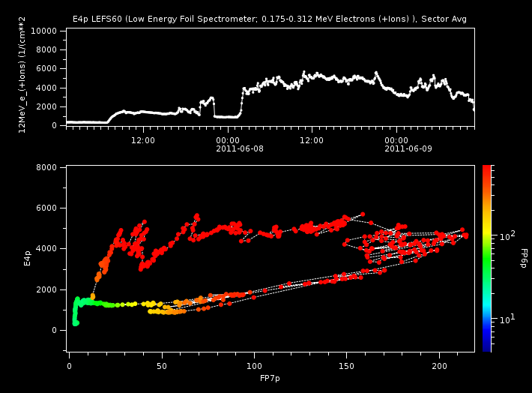Viewport: 532px width, 393px height.
Task: Click the E4p y-axis label
Action: (x=28, y=259)
